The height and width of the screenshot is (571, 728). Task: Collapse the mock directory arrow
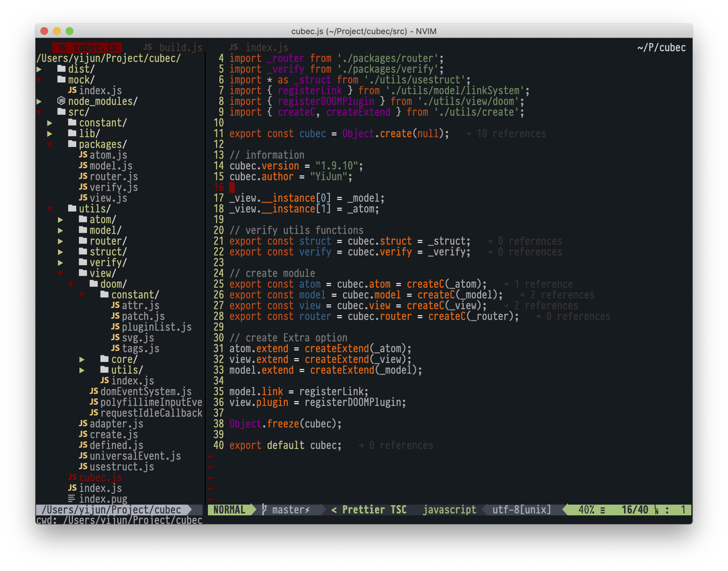coord(39,80)
